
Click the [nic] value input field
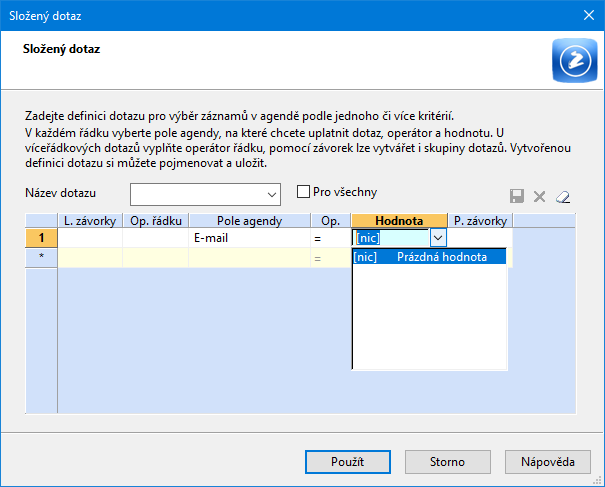tap(391, 238)
